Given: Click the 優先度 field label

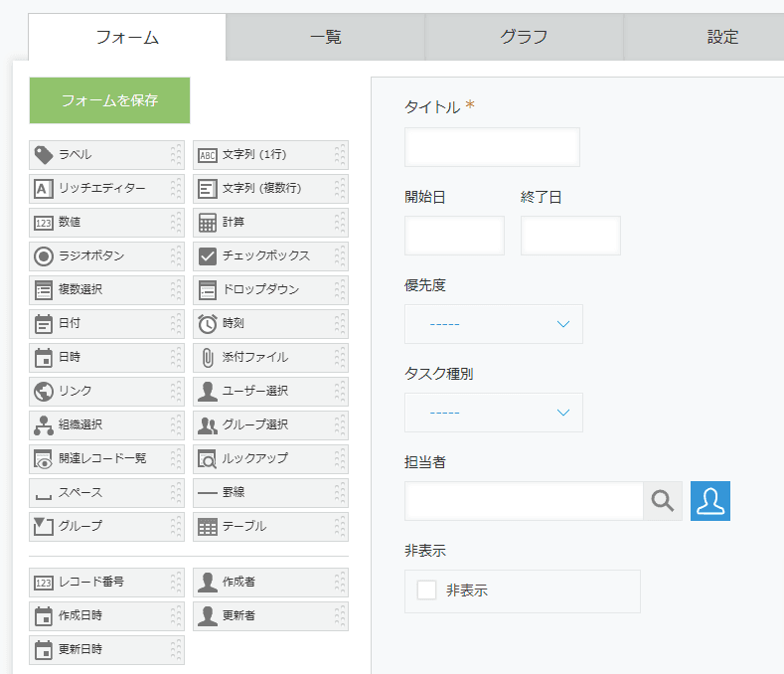Looking at the screenshot, I should point(425,285).
